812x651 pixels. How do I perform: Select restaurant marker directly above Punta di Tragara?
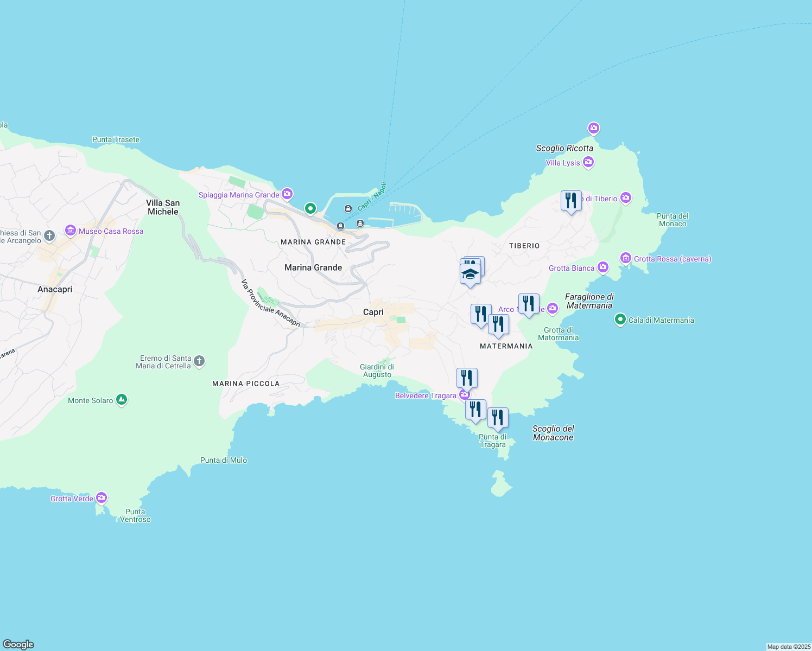(x=498, y=418)
